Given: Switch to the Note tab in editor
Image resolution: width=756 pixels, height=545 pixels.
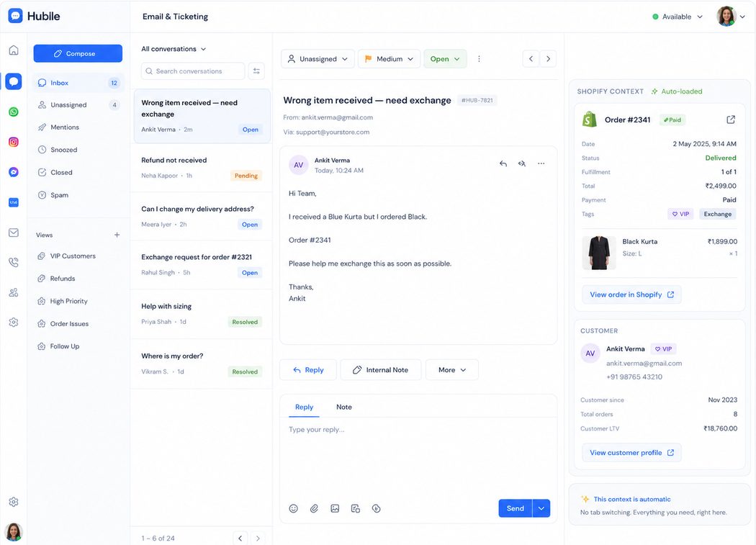Looking at the screenshot, I should 343,407.
